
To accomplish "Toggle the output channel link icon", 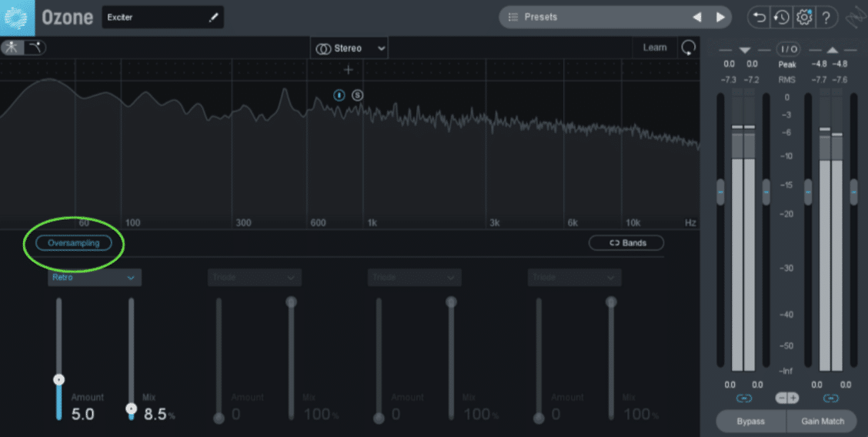I will [x=831, y=399].
